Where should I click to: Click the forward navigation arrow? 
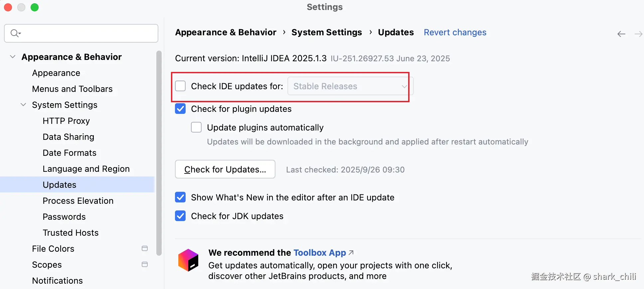coord(638,34)
